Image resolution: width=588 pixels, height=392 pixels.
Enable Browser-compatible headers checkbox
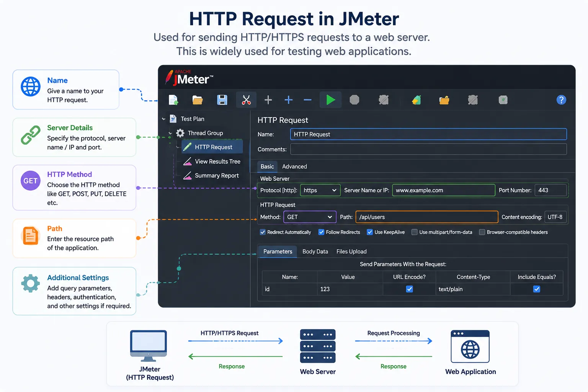tap(482, 232)
